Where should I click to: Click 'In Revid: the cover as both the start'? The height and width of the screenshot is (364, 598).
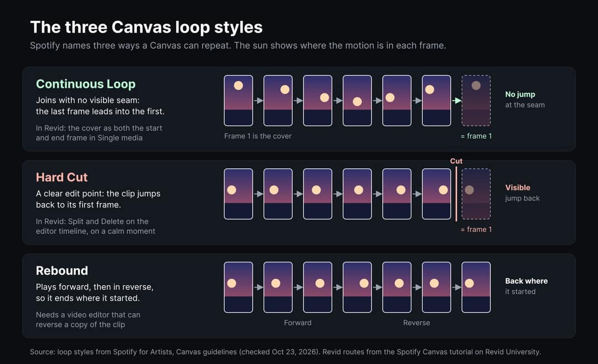pos(99,128)
